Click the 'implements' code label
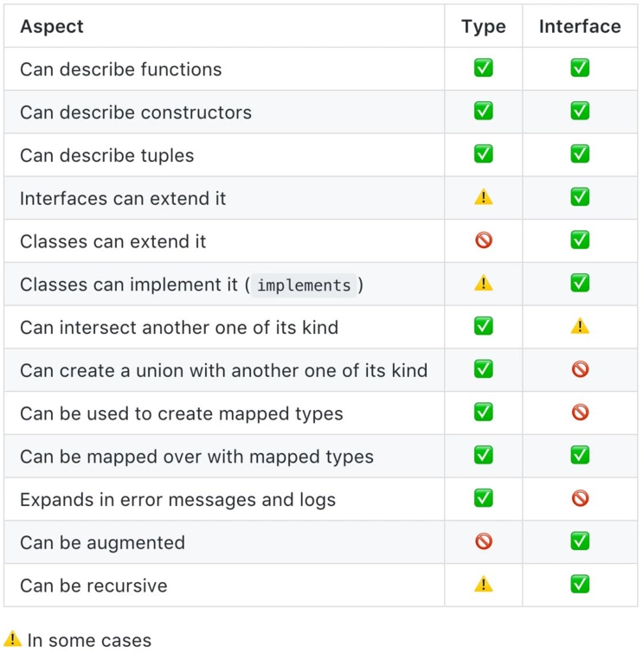The image size is (643, 672). click(304, 285)
